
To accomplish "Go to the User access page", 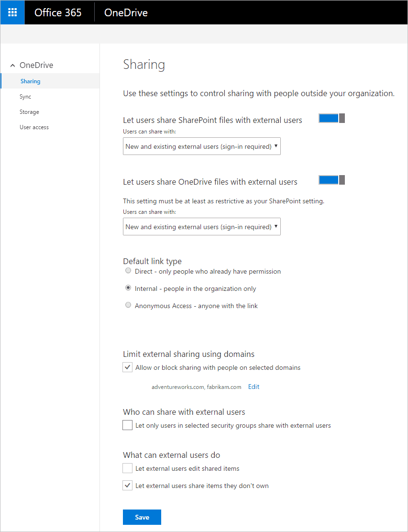I will coord(34,127).
